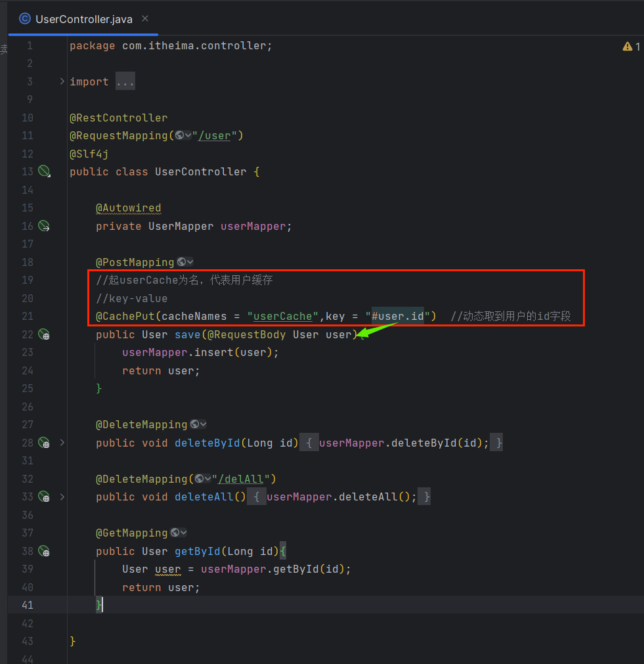Click the @RequestBody annotation in save parameters
The width and height of the screenshot is (644, 664).
[246, 334]
